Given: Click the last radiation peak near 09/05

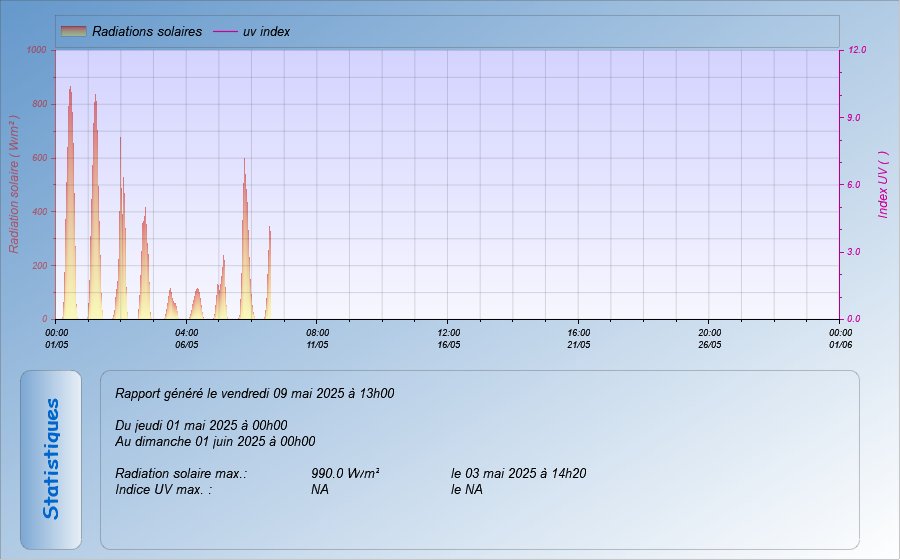Looking at the screenshot, I should 269,275.
